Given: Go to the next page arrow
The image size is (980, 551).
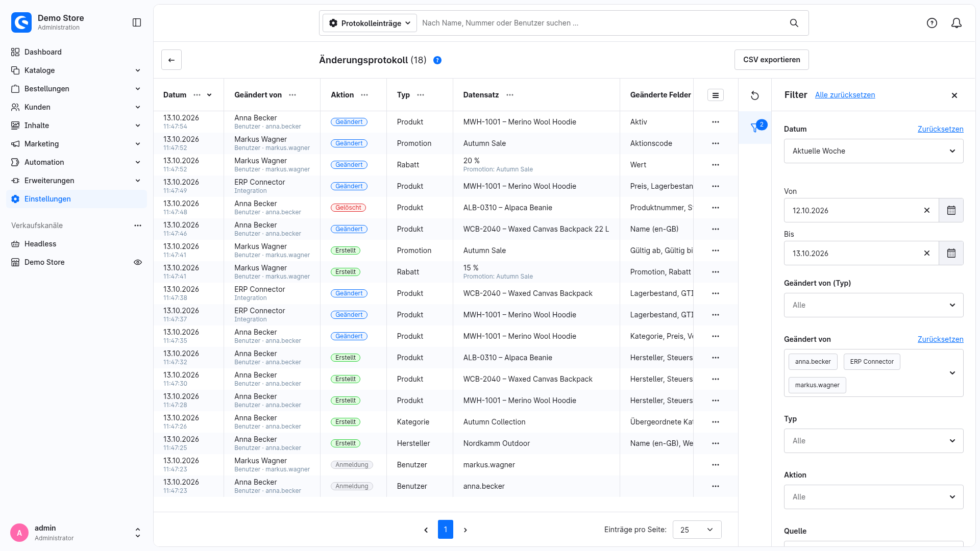Looking at the screenshot, I should [x=465, y=530].
